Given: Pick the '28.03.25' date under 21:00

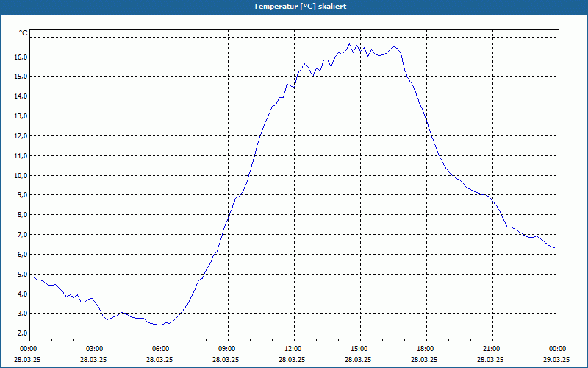Looking at the screenshot, I should click(x=490, y=359).
